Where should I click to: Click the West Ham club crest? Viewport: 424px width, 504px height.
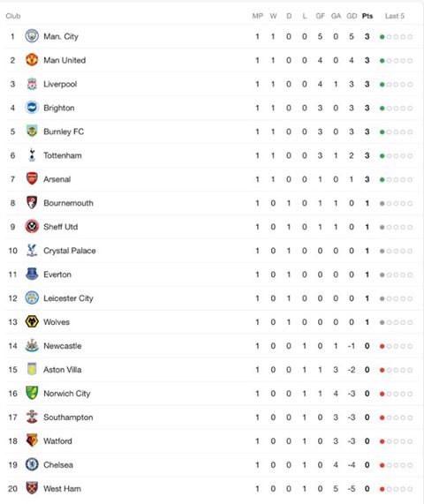coord(32,488)
